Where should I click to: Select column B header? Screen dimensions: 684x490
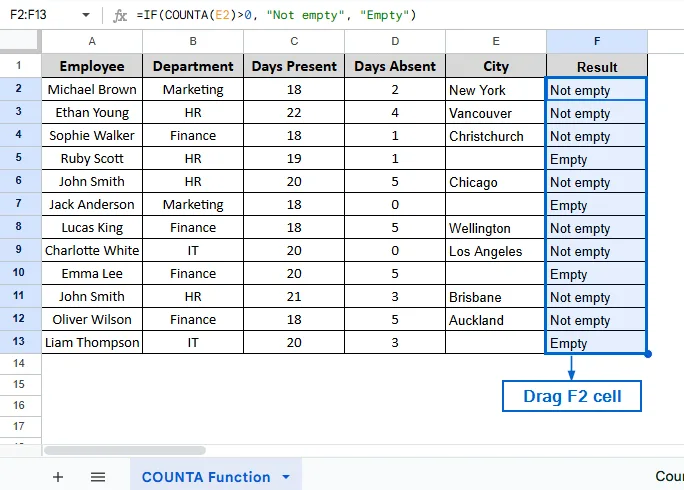193,41
